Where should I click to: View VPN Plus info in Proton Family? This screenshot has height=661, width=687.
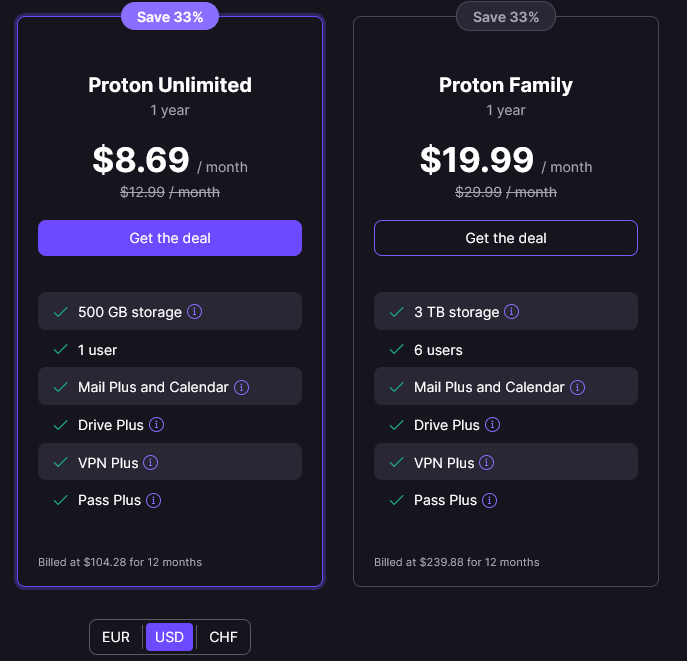pyautogui.click(x=486, y=463)
